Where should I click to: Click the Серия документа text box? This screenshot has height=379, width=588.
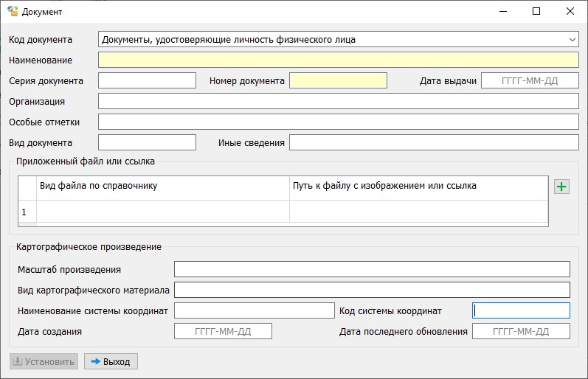coord(147,81)
